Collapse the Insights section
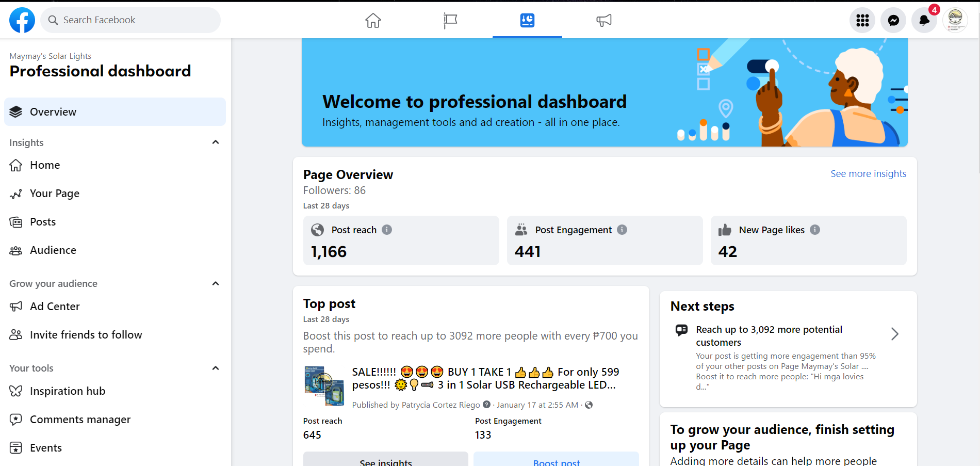This screenshot has width=980, height=466. (x=216, y=142)
